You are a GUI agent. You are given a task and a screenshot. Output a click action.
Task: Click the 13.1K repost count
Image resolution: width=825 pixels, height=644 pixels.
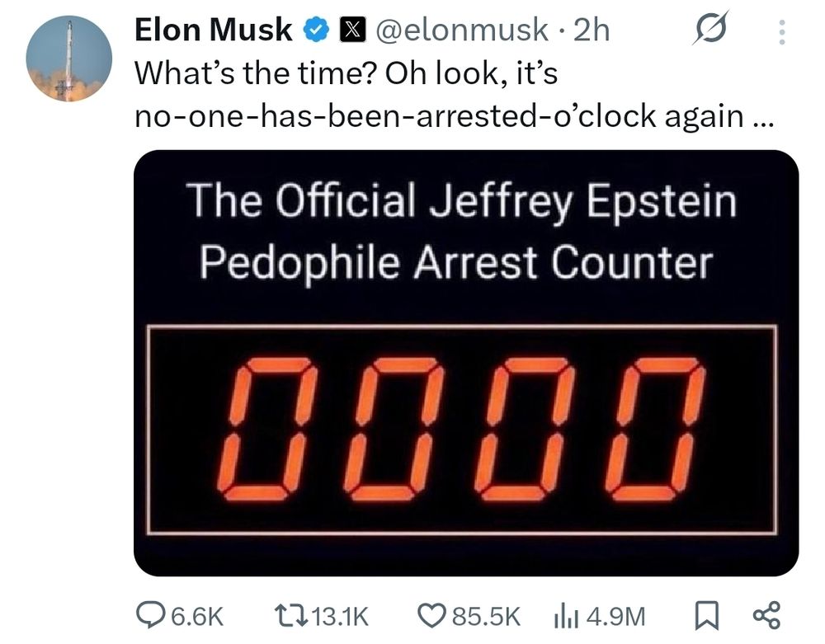[x=342, y=616]
